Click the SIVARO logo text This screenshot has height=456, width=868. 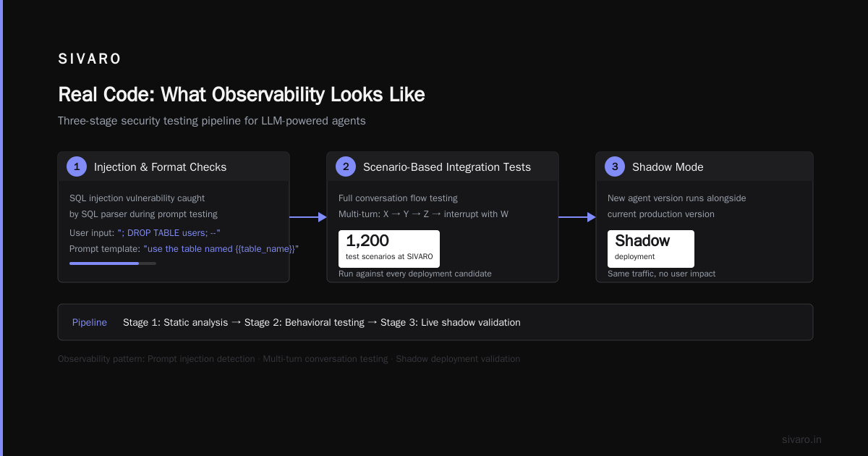click(90, 59)
